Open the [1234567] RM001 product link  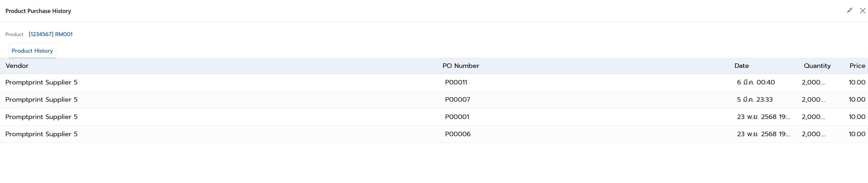tap(51, 34)
